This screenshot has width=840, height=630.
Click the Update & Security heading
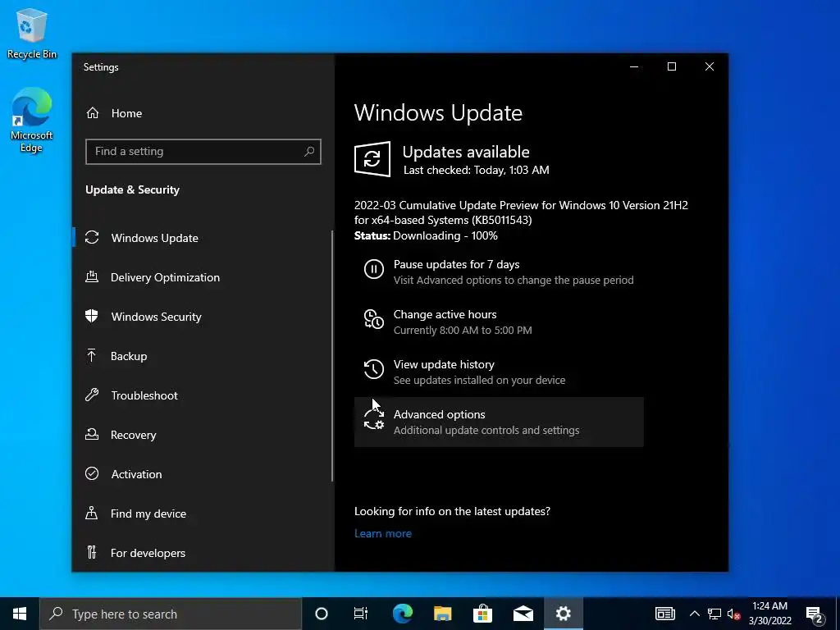(x=132, y=189)
